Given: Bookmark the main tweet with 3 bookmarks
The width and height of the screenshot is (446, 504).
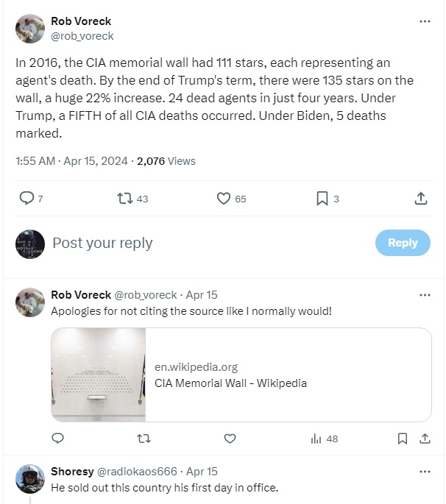Looking at the screenshot, I should pos(322,198).
